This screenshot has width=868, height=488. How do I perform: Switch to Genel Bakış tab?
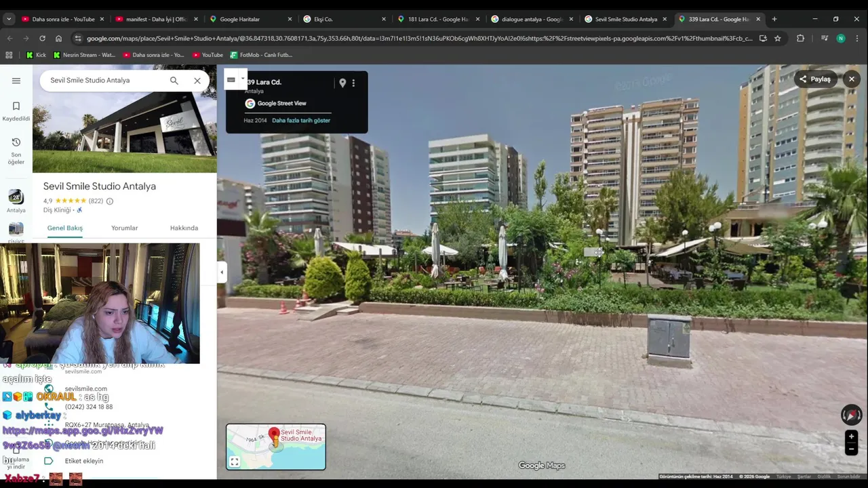click(x=65, y=228)
